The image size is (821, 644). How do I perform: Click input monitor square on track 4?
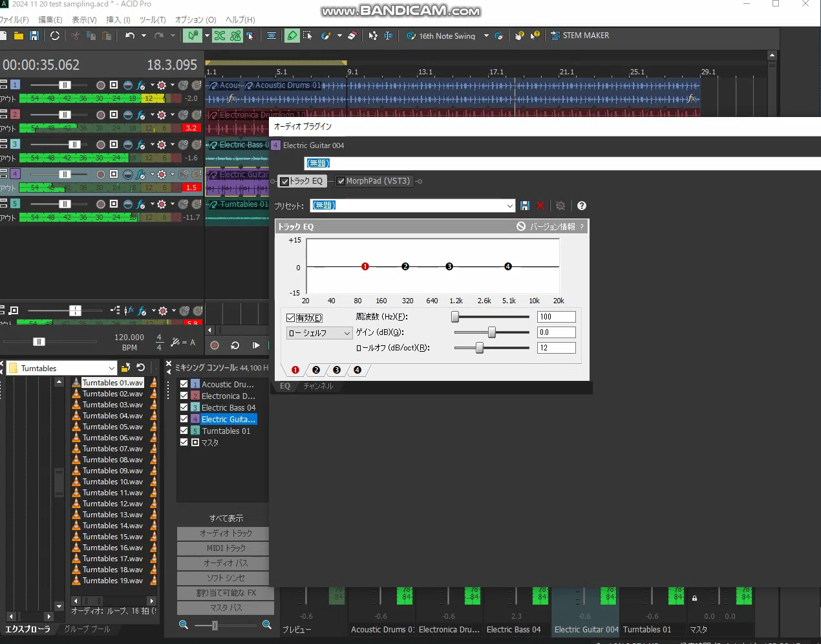[x=114, y=175]
